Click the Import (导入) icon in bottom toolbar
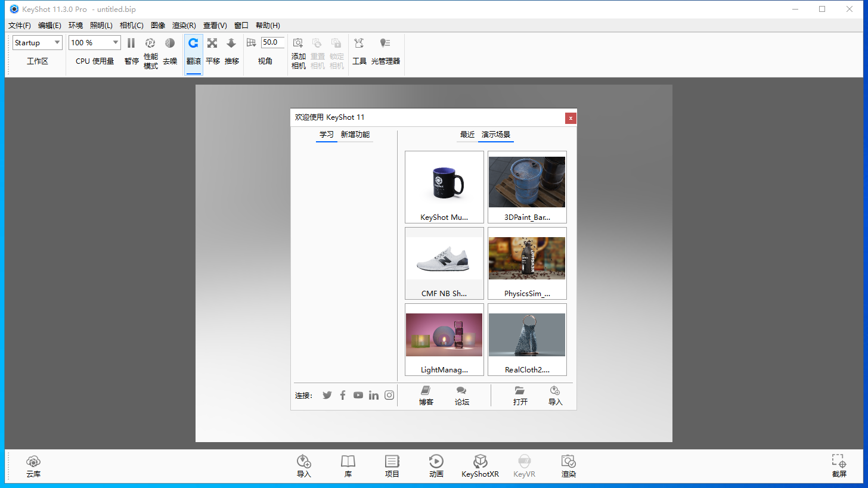 [304, 461]
